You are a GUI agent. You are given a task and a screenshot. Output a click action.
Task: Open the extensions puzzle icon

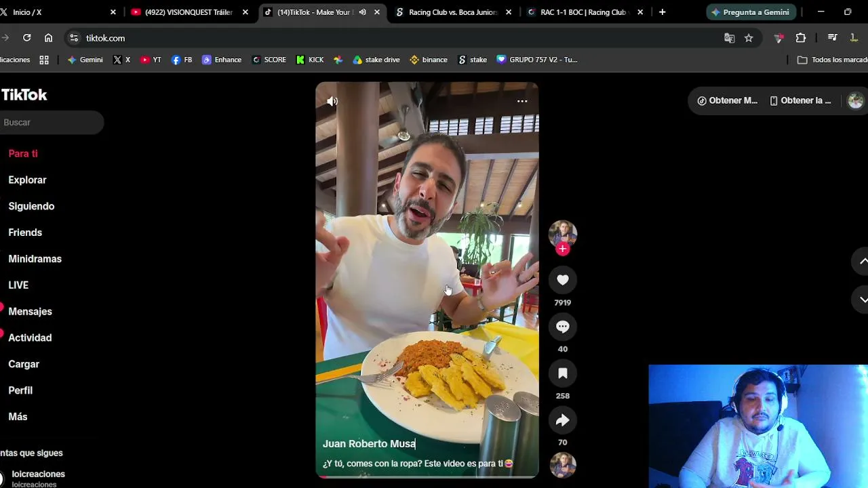pyautogui.click(x=801, y=38)
